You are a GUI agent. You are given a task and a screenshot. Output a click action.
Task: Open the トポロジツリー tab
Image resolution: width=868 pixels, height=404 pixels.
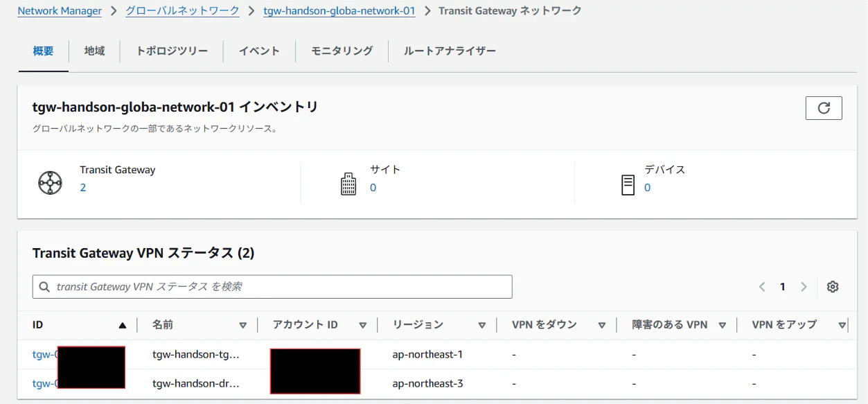[172, 51]
